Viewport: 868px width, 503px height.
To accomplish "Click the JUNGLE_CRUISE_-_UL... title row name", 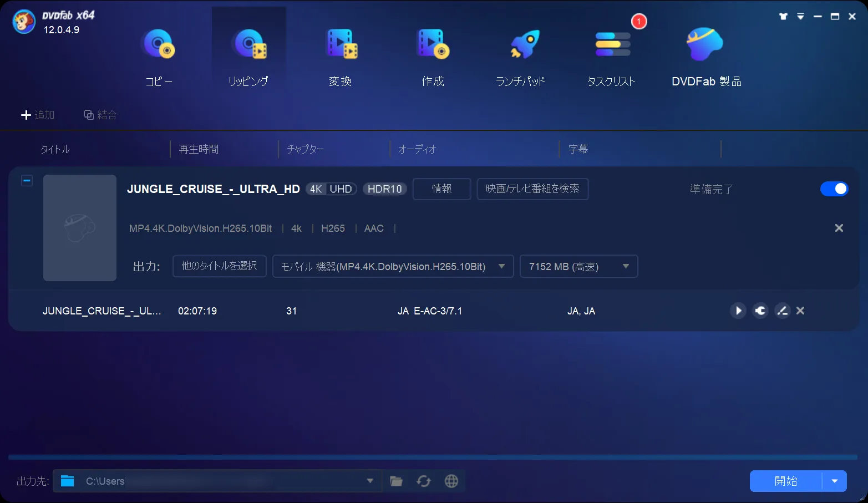I will [102, 311].
